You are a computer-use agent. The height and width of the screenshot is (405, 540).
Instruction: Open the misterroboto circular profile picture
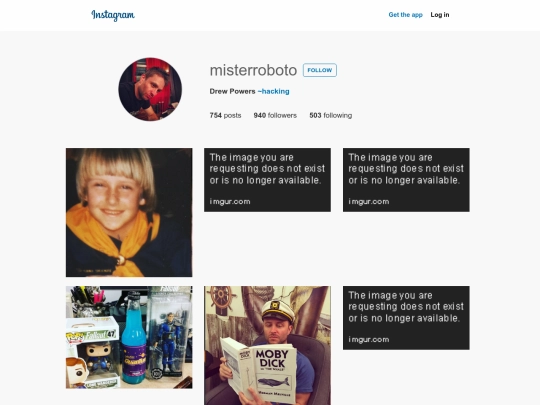coord(150,89)
